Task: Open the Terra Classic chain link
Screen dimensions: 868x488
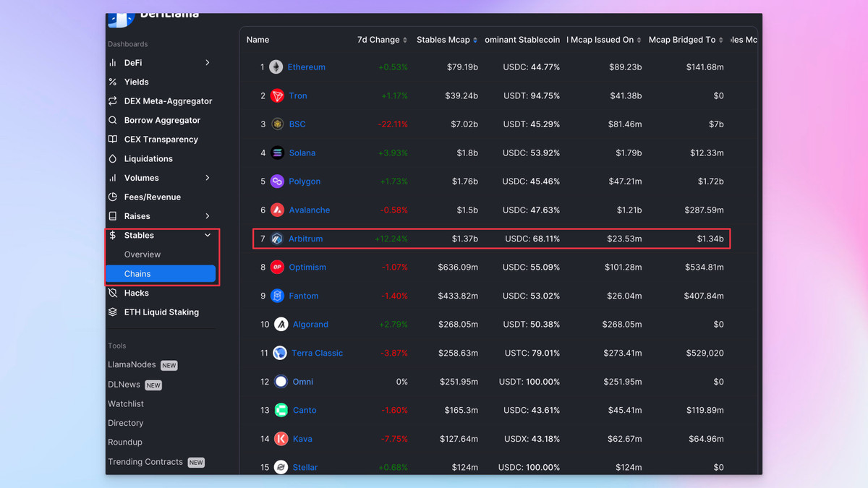Action: [317, 353]
